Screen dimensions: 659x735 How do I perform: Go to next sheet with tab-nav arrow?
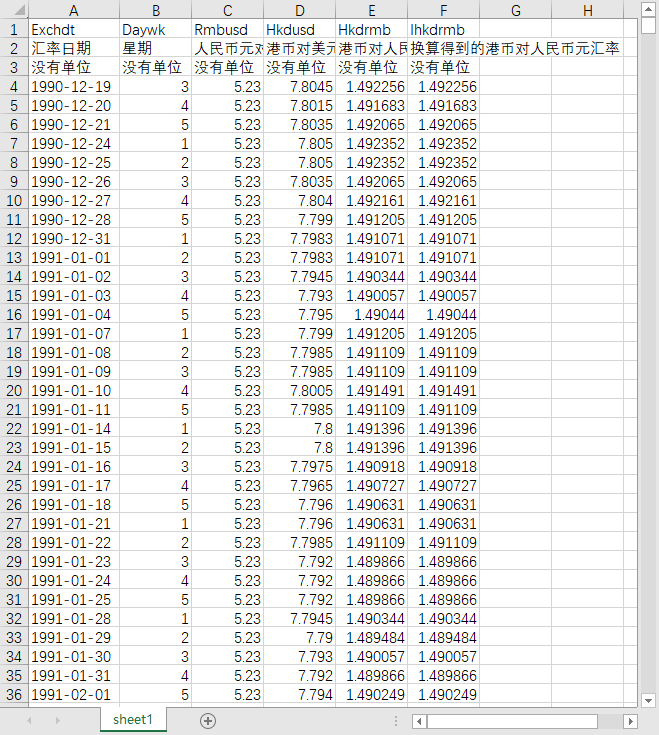(58, 720)
